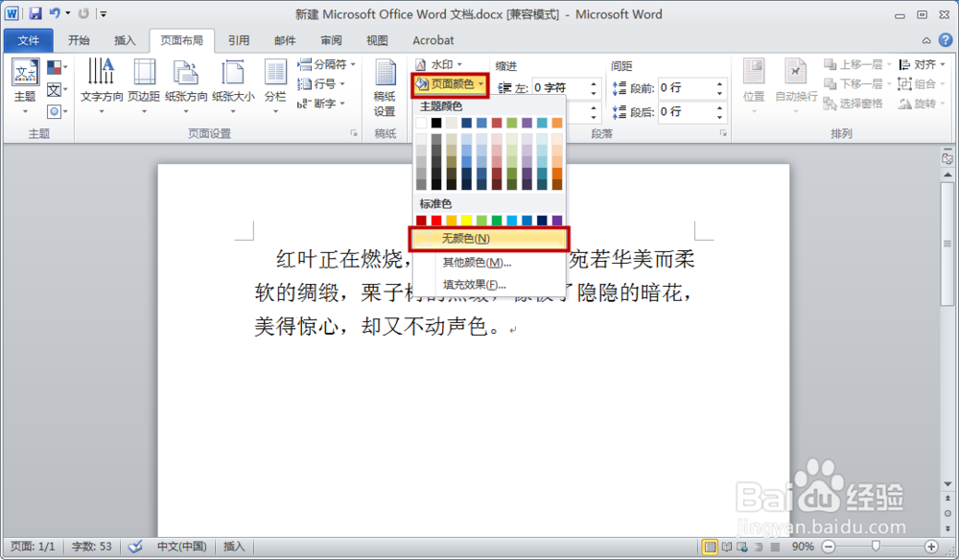Viewport: 959px width, 560px height.
Task: Choose More Colors (其他颜色) option
Action: (489, 263)
